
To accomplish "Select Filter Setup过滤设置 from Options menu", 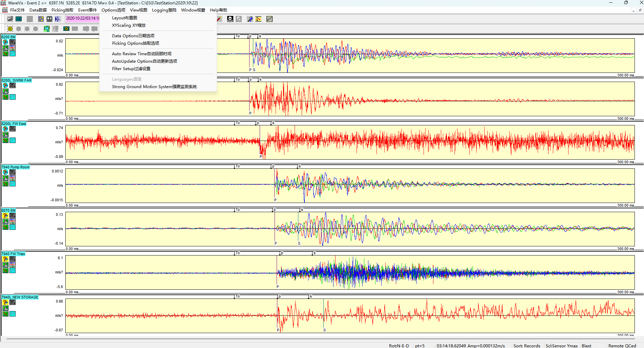I will point(131,69).
